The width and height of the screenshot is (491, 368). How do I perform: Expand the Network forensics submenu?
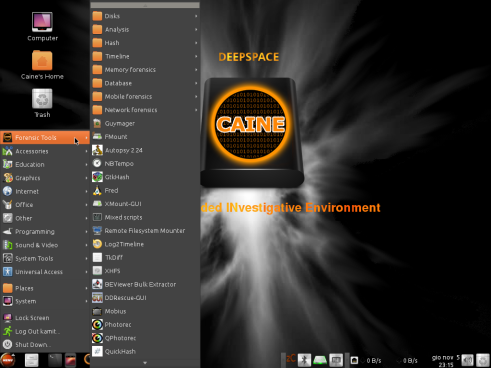tap(145, 110)
